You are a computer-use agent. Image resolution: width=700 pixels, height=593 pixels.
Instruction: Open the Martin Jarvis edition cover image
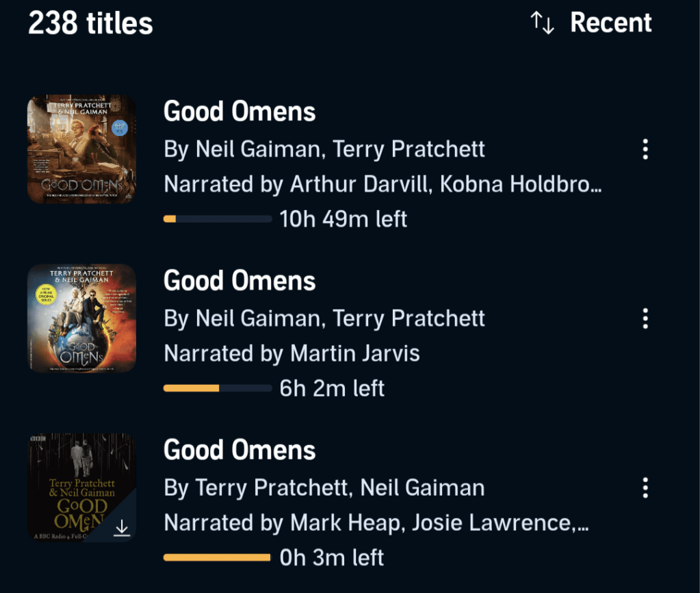(81, 318)
